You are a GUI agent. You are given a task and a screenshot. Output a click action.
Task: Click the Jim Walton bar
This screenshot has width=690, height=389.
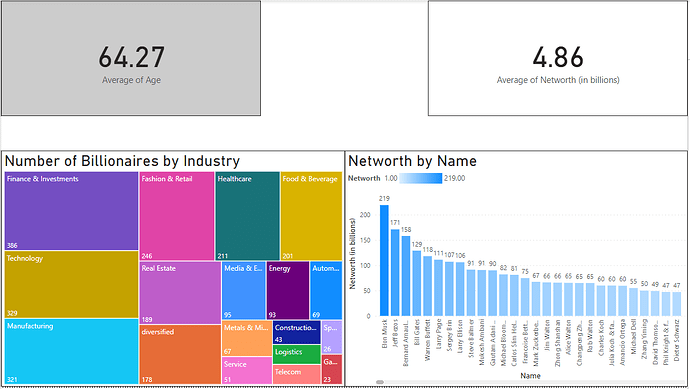tap(547, 299)
